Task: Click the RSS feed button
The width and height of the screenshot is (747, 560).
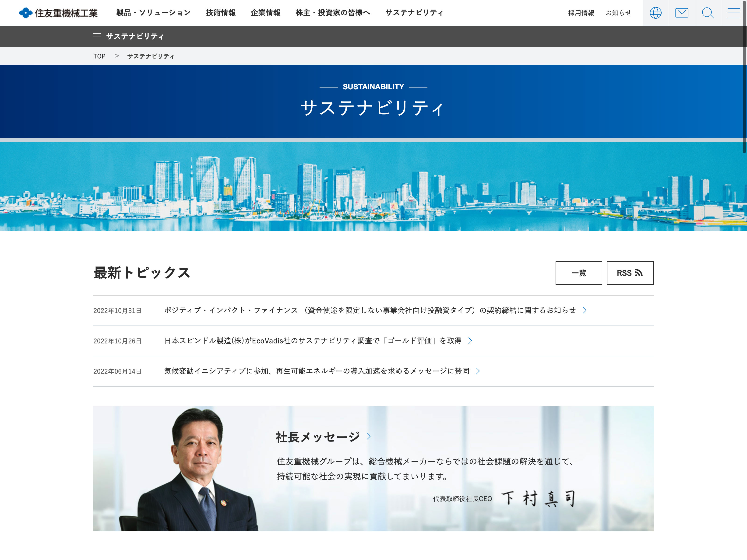Action: (630, 273)
